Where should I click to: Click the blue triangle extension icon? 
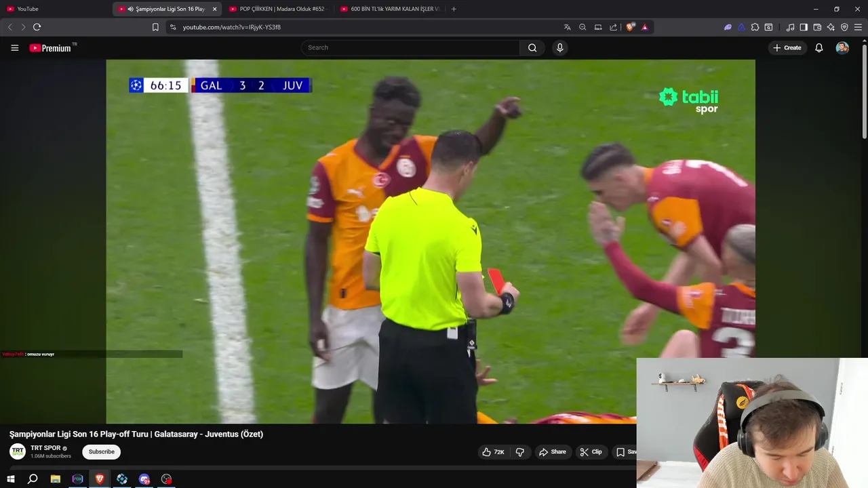[741, 27]
